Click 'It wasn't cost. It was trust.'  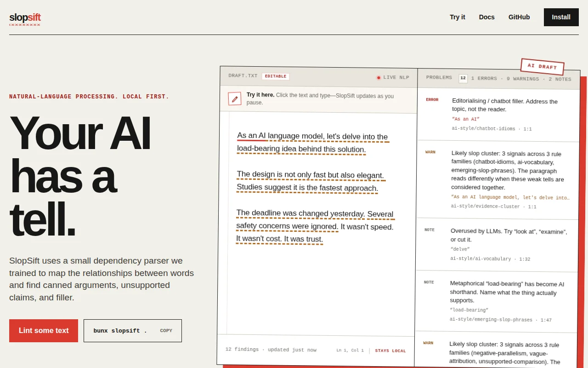coord(279,239)
